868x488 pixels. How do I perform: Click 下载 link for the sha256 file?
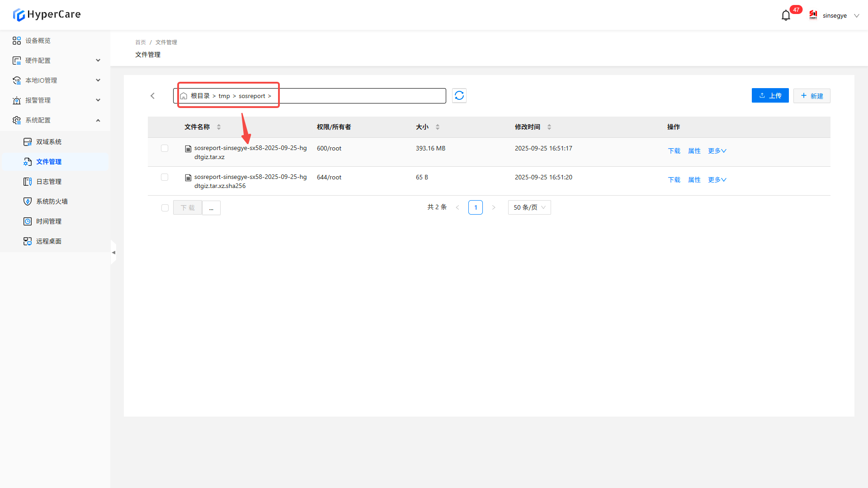click(x=674, y=180)
